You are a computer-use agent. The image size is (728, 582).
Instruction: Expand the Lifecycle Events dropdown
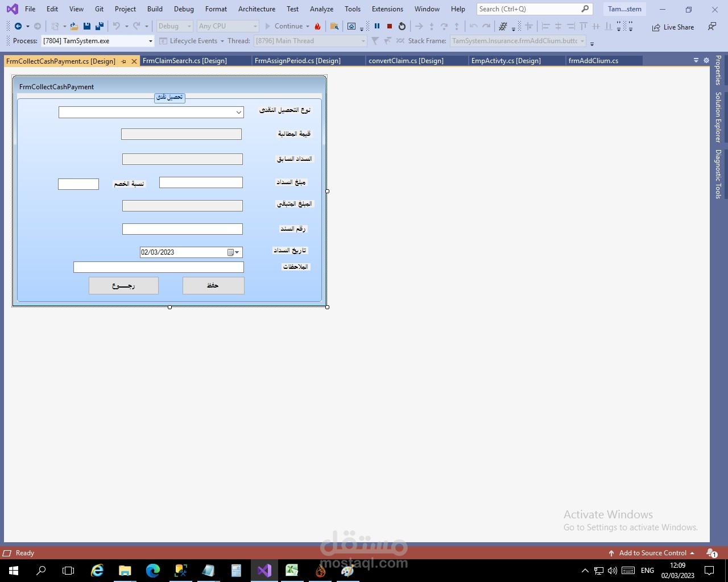pos(222,41)
